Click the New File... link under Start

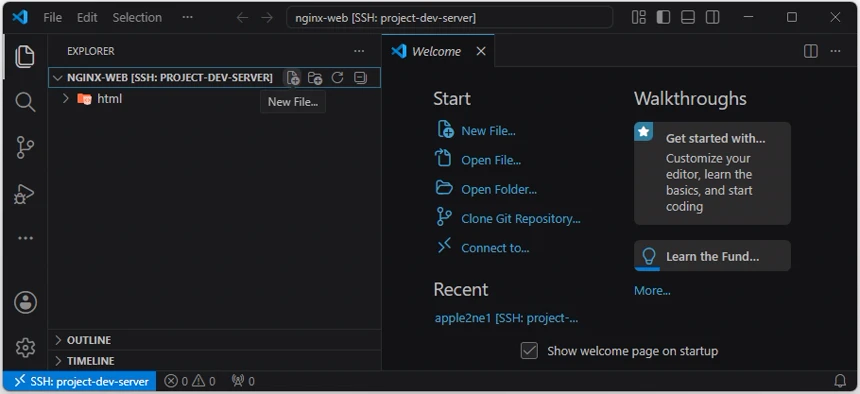pyautogui.click(x=488, y=131)
